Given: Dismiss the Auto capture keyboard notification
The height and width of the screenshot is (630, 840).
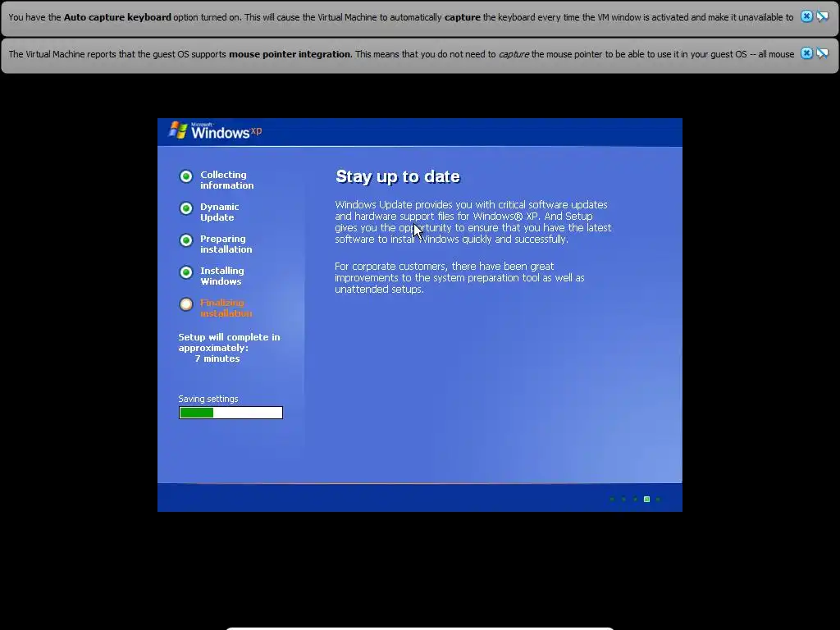Looking at the screenshot, I should click(806, 16).
